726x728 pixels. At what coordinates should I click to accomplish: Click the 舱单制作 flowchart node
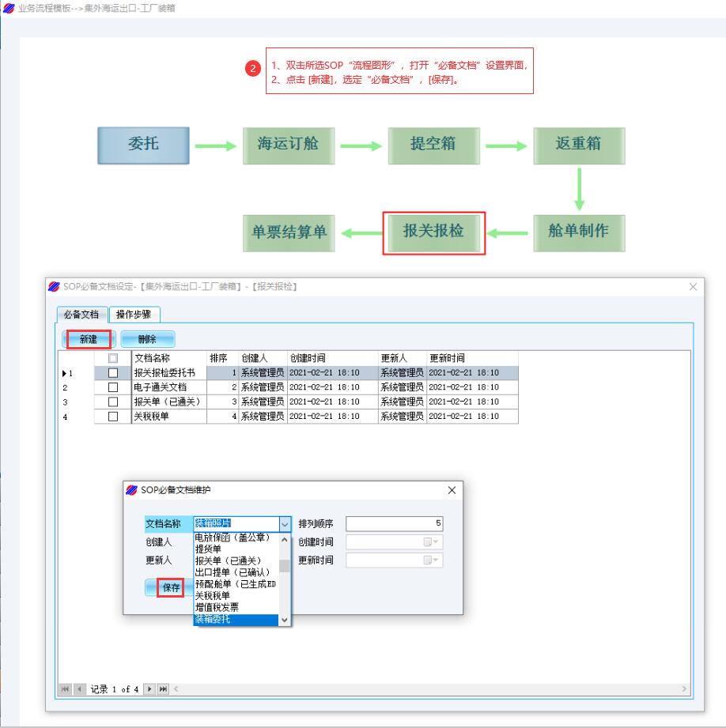[578, 232]
